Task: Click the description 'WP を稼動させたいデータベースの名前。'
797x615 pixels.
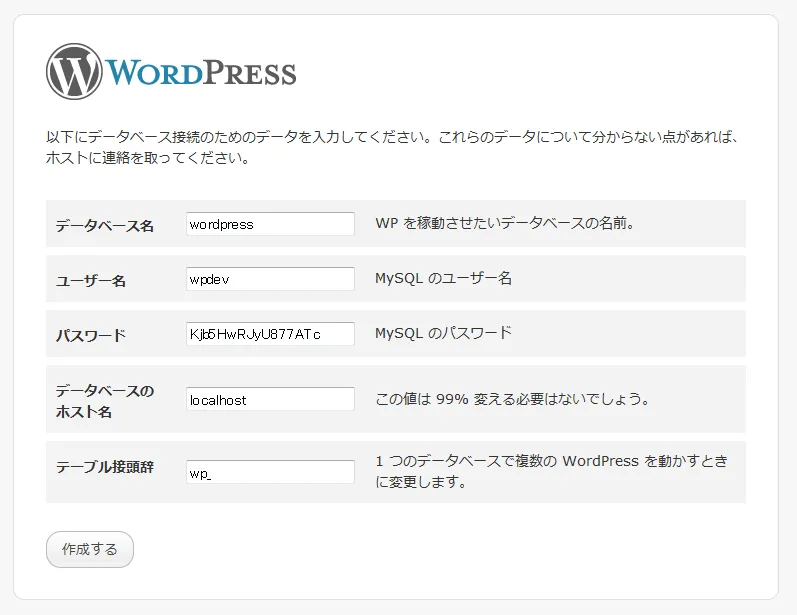Action: (505, 223)
